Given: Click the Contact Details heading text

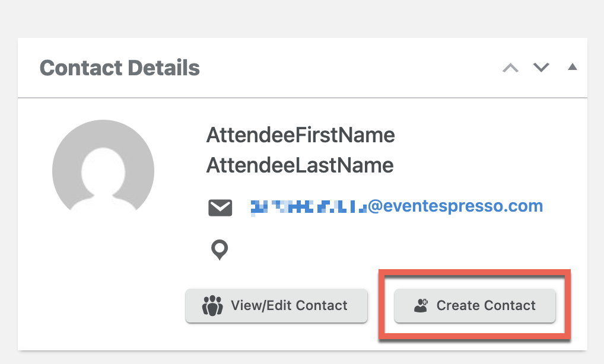Looking at the screenshot, I should click(x=120, y=68).
